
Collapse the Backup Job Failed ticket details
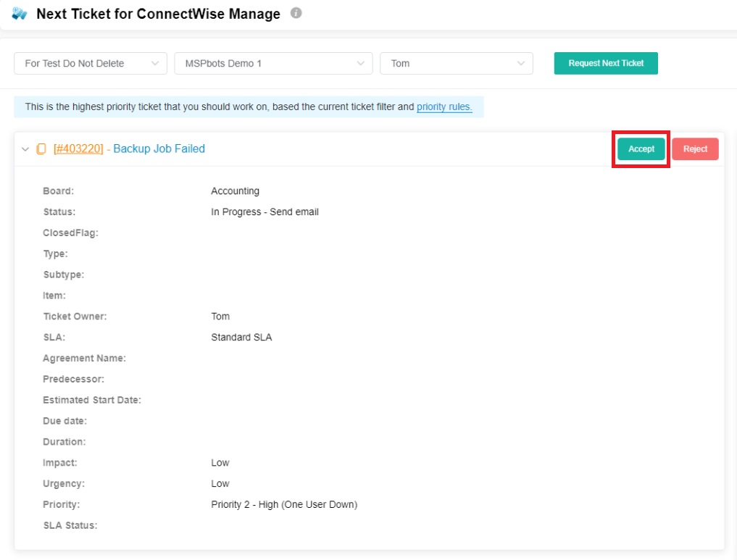click(x=25, y=149)
